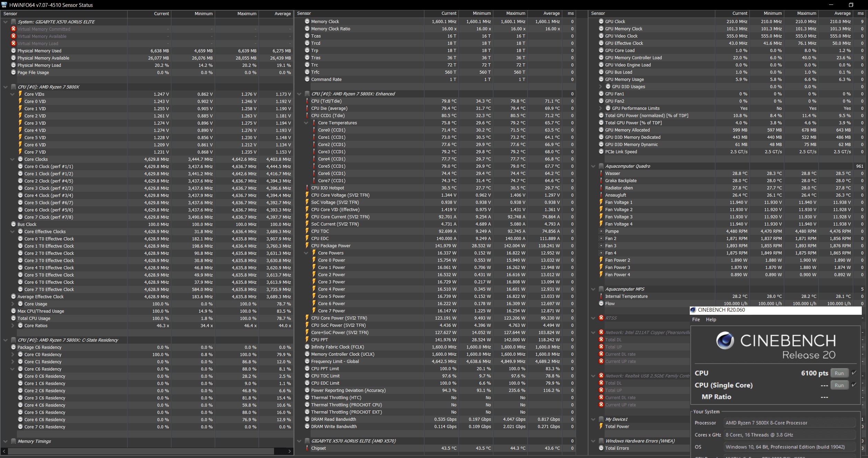The image size is (868, 458).
Task: Click the Total Errors WHEA icon
Action: pyautogui.click(x=601, y=448)
